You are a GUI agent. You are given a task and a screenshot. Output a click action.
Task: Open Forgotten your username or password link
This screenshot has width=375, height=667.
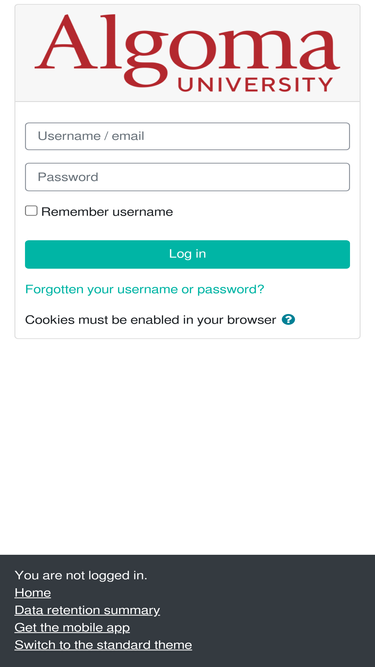(x=145, y=290)
